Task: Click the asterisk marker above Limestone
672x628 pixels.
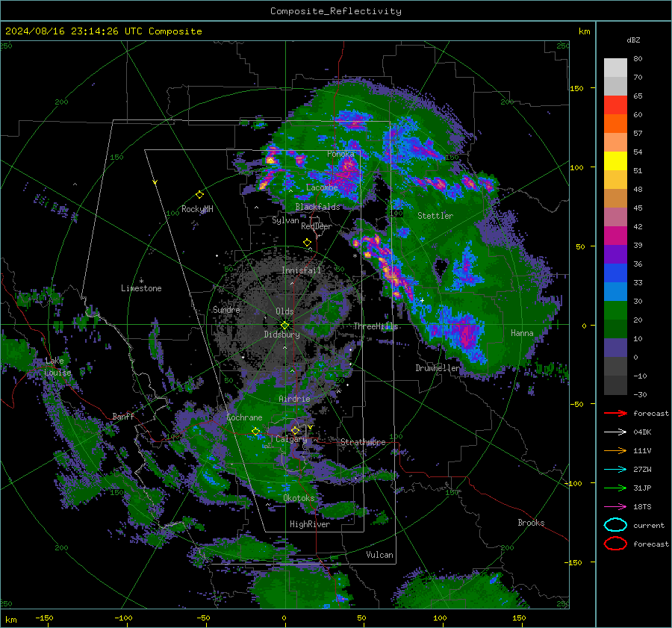Action: (x=141, y=282)
